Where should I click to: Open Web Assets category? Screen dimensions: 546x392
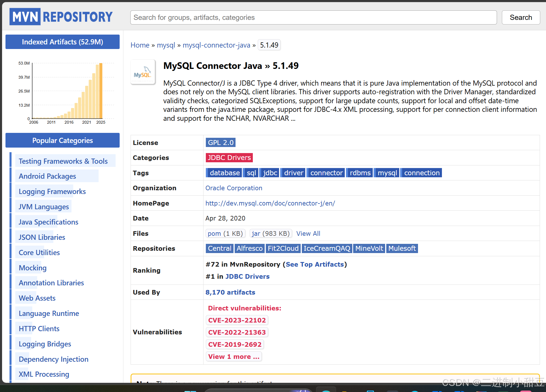pos(37,298)
